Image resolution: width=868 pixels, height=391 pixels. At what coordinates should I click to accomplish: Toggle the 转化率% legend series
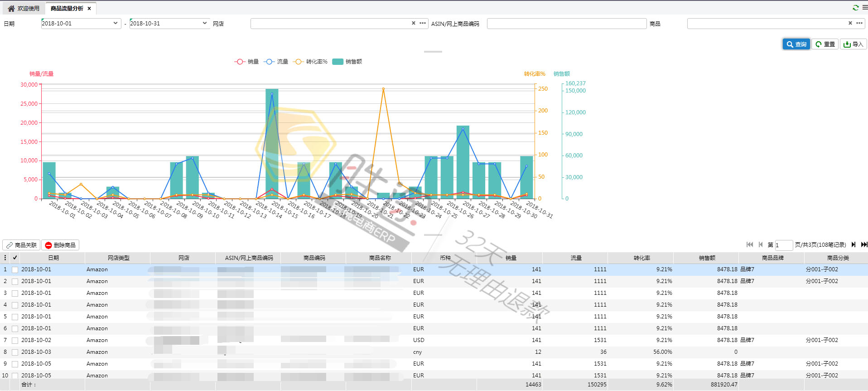[x=310, y=62]
